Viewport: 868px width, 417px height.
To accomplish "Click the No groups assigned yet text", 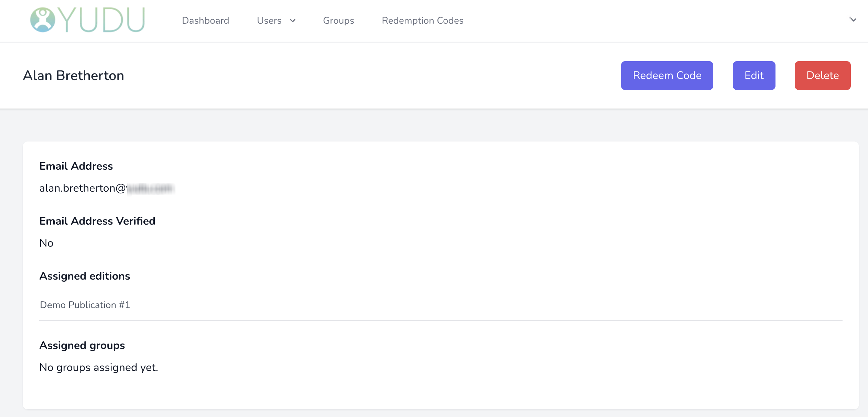I will click(99, 367).
